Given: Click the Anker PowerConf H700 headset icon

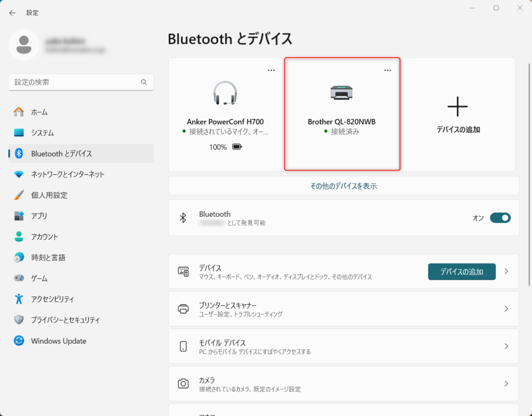Looking at the screenshot, I should tap(225, 93).
